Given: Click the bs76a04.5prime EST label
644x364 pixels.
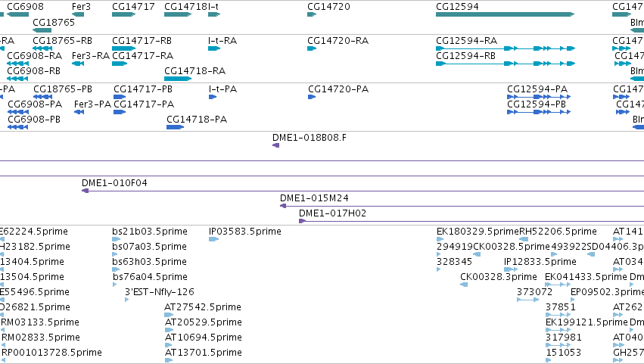Looking at the screenshot, I should 151,276.
